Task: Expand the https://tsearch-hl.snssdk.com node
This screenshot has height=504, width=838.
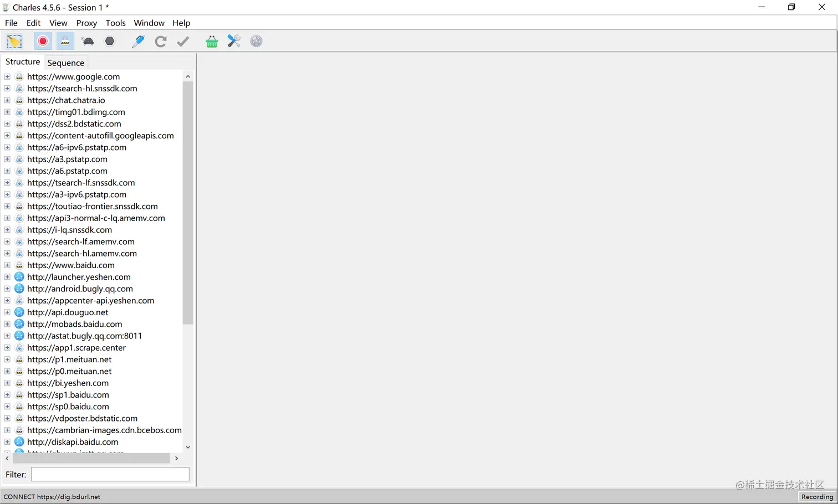Action: pyautogui.click(x=7, y=89)
